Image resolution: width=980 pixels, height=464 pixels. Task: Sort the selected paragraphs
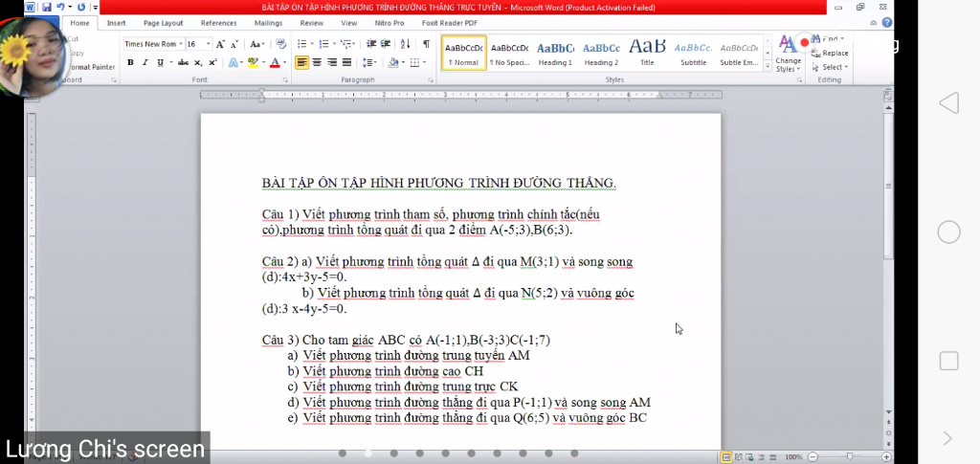click(x=406, y=44)
